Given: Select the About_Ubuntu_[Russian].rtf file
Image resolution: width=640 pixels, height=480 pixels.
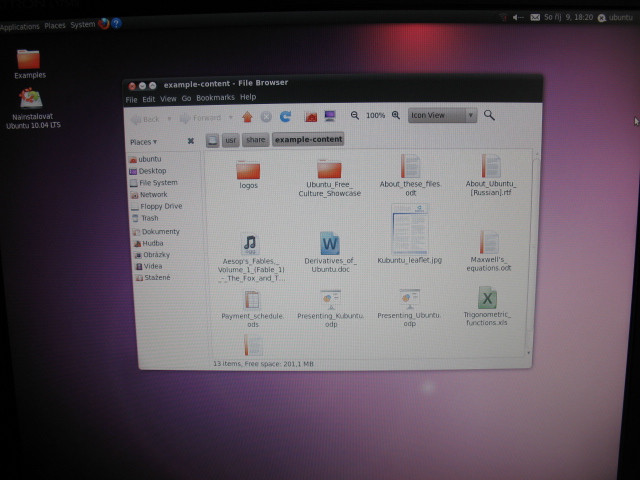Looking at the screenshot, I should pos(491,175).
